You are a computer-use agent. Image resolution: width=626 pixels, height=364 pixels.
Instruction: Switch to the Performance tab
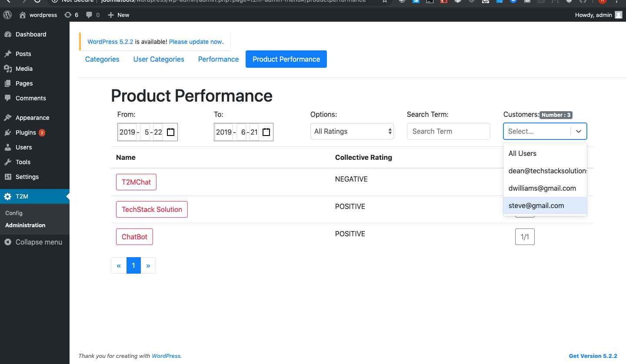(218, 59)
